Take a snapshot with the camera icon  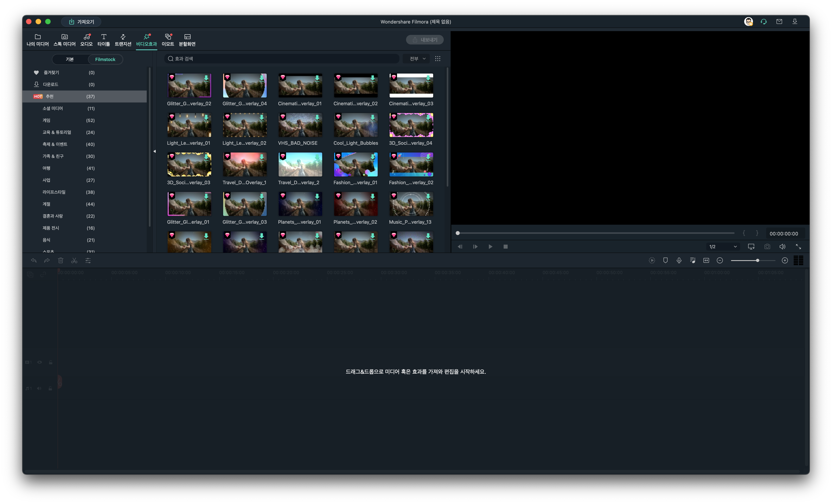tap(767, 247)
